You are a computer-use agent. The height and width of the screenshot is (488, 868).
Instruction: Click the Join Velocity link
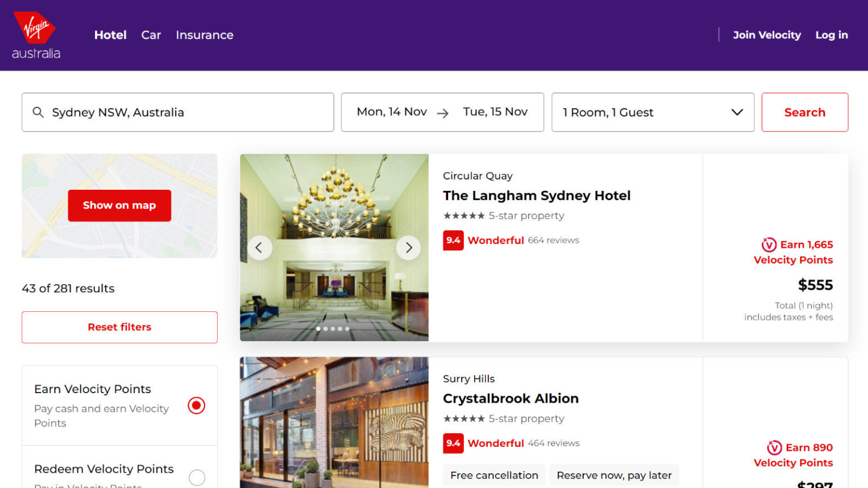tap(767, 35)
